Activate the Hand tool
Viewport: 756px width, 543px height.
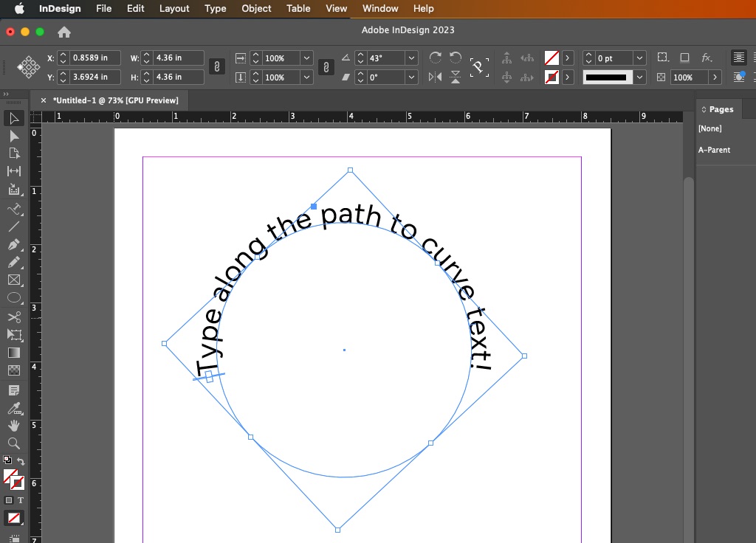tap(14, 426)
